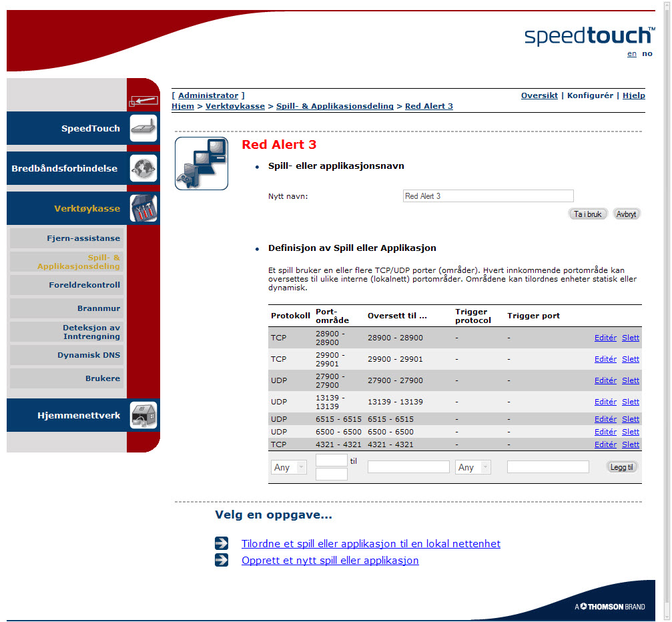Image resolution: width=672 pixels, height=622 pixels.
Task: Switch language to English (en)
Action: pyautogui.click(x=632, y=53)
